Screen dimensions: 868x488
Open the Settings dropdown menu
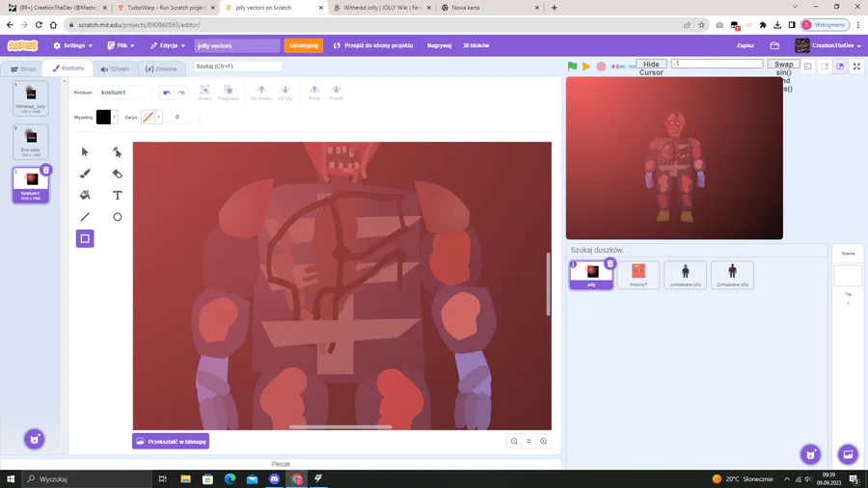click(72, 45)
